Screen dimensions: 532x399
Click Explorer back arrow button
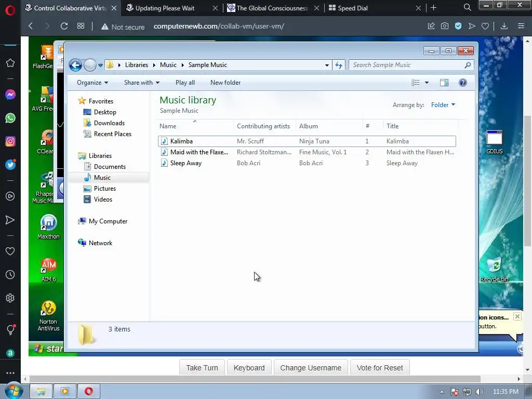[76, 65]
